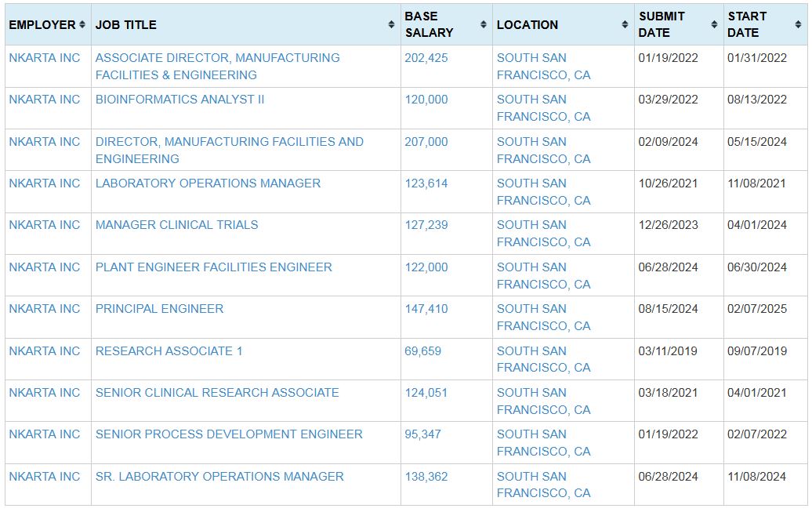Click salary 138,362 link

click(426, 477)
